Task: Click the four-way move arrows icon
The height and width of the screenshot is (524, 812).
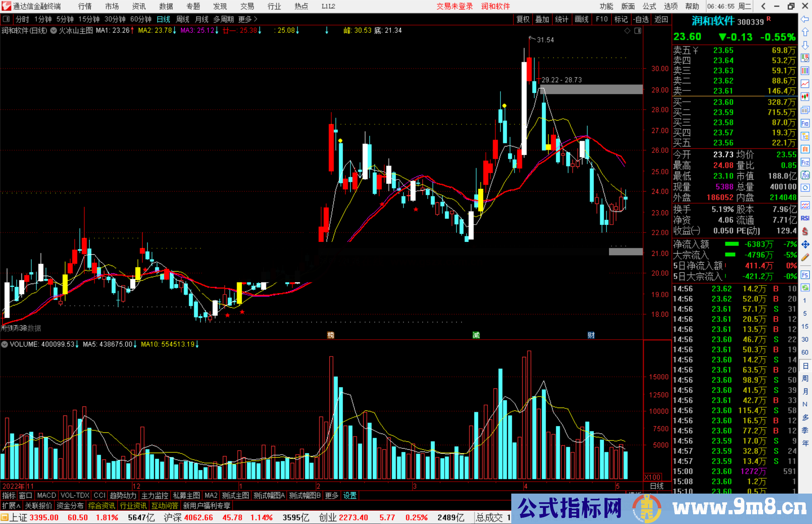Action: pos(805,245)
